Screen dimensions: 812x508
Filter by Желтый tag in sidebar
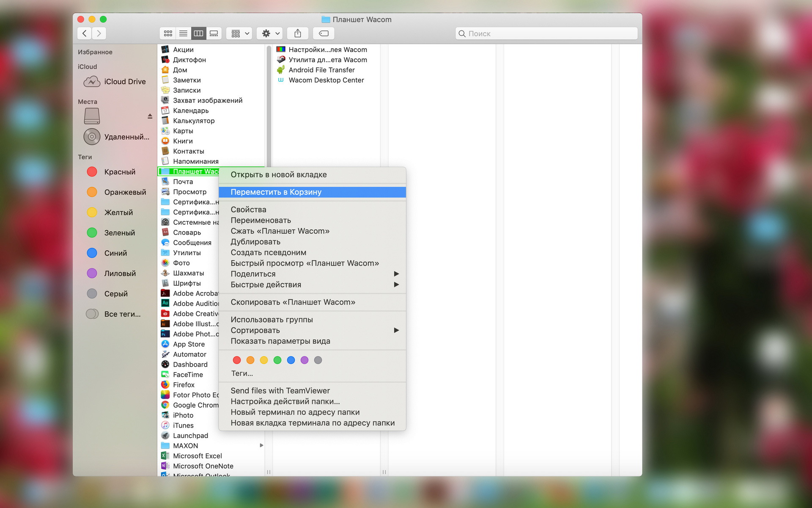pyautogui.click(x=110, y=213)
